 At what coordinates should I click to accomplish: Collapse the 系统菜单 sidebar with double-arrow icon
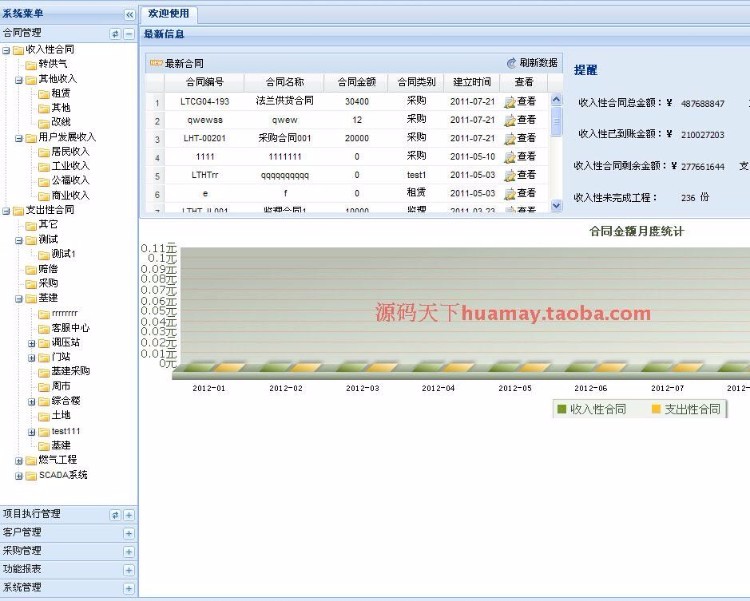[130, 15]
